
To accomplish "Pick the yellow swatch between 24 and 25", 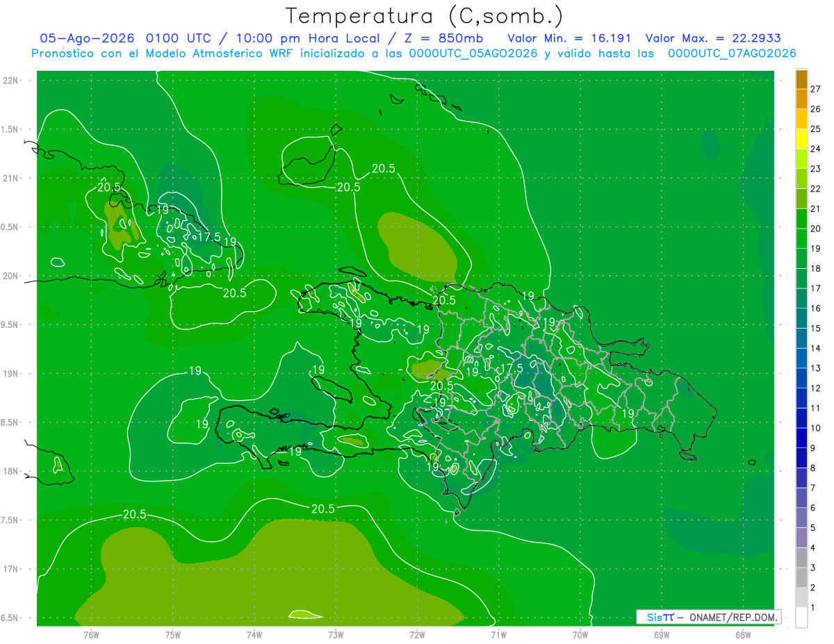I will (801, 139).
